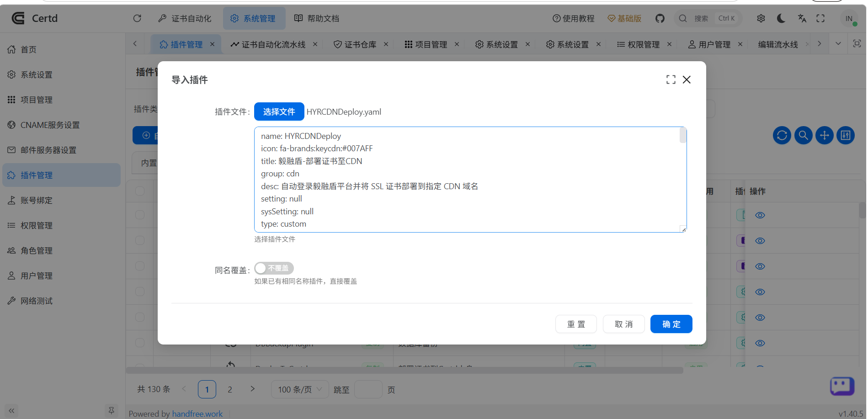Image resolution: width=868 pixels, height=419 pixels.
Task: Close the 用户管理 tab
Action: (x=740, y=44)
